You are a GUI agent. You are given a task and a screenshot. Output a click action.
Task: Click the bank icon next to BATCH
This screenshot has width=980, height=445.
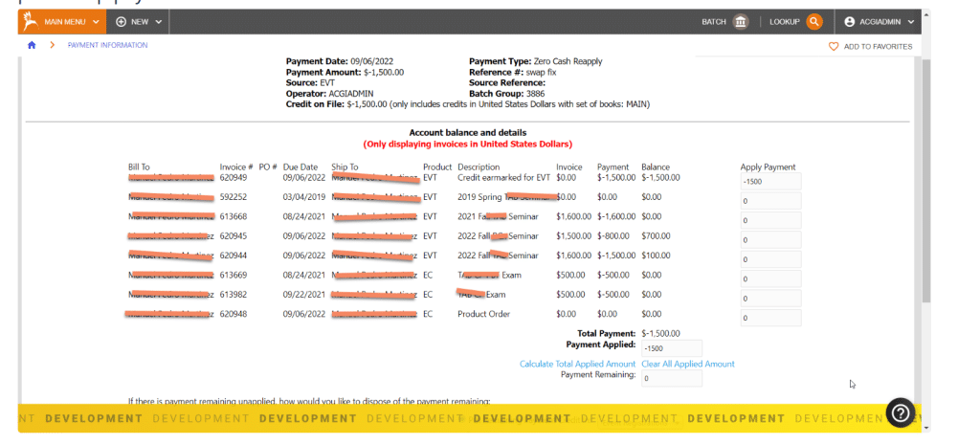(741, 22)
